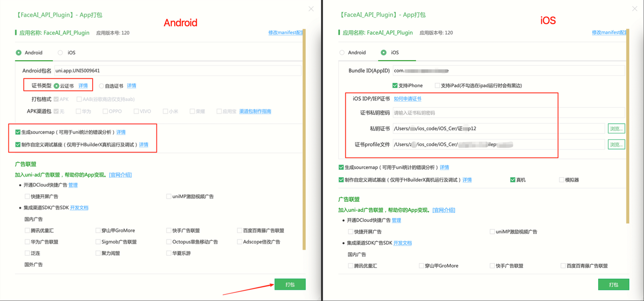Screen dimensions: 644x301
Task: Click the Android包名 input field
Action: click(x=178, y=70)
